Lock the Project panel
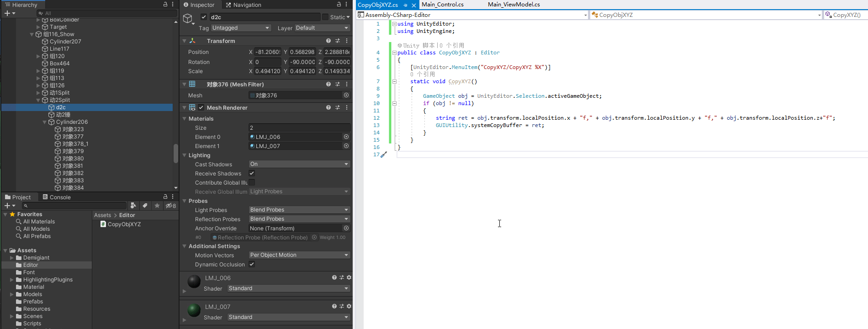Screen dimensions: 868x329 pos(165,196)
